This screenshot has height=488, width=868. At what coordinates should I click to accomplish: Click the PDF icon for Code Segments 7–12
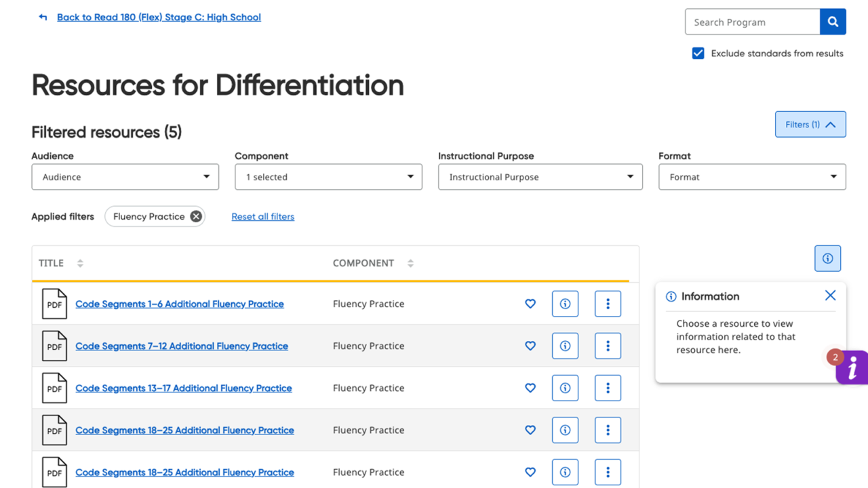click(54, 346)
